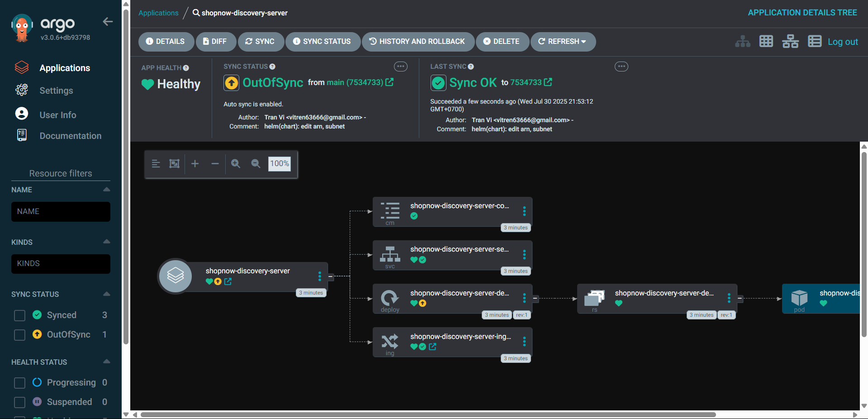
Task: Open external link icon on ingress node
Action: 433,347
